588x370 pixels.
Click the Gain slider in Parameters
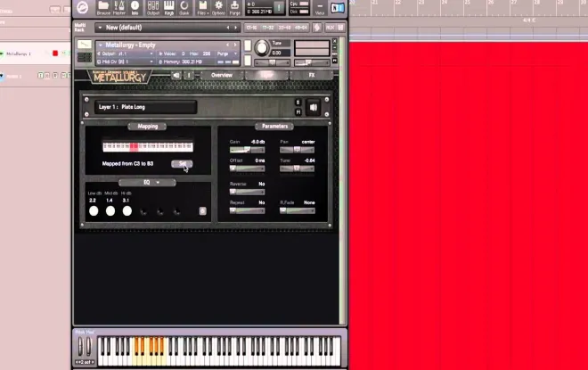coord(247,150)
